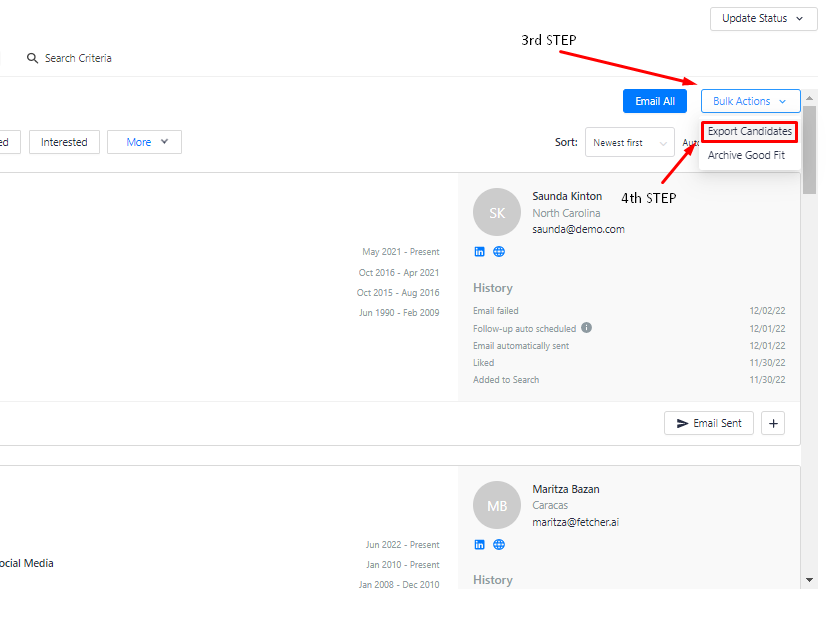The width and height of the screenshot is (830, 620).
Task: Select Export Candidates from the menu
Action: coord(750,131)
